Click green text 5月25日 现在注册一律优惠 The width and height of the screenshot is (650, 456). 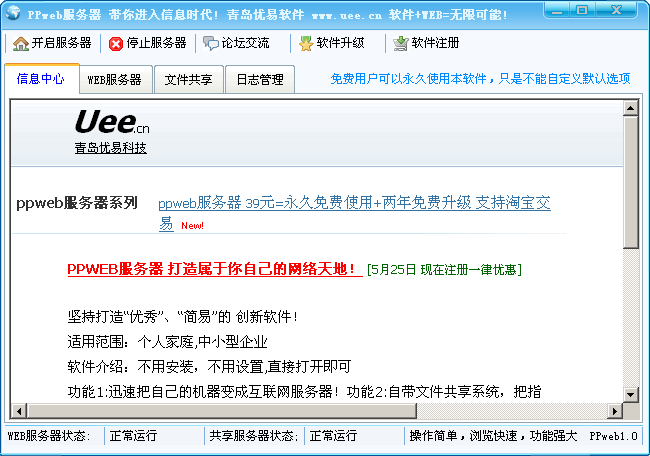(x=444, y=270)
